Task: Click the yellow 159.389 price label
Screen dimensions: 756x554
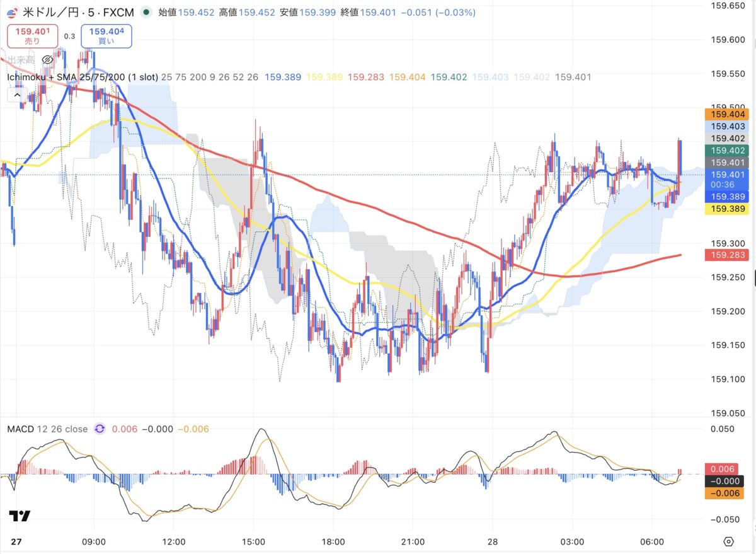Action: point(728,209)
